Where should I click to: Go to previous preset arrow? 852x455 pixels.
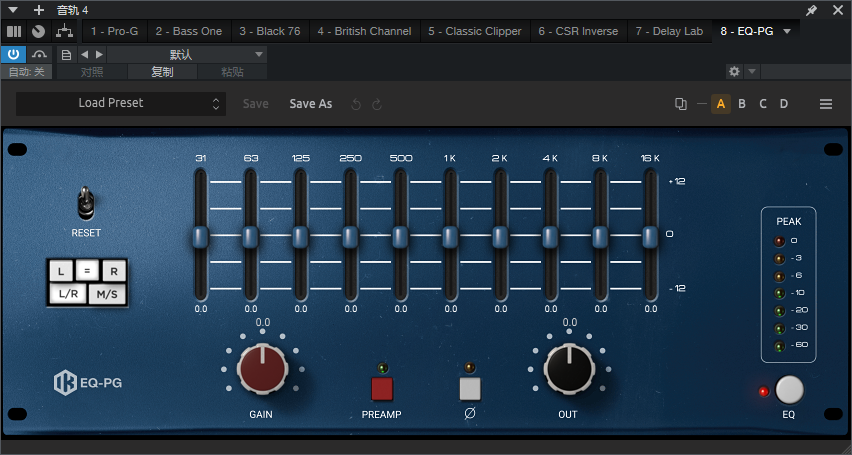pos(84,54)
